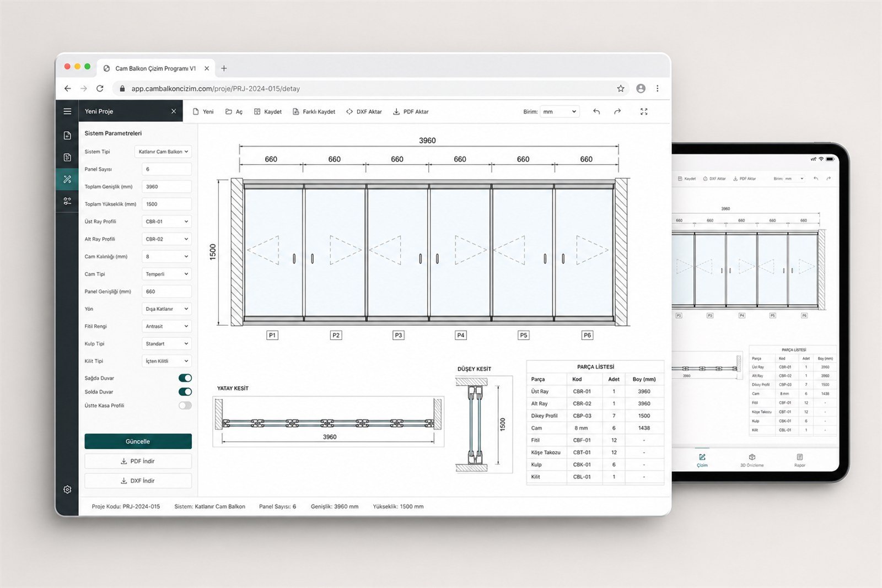882x588 pixels.
Task: Open the Üst Ray Profili dropdown
Action: click(166, 222)
